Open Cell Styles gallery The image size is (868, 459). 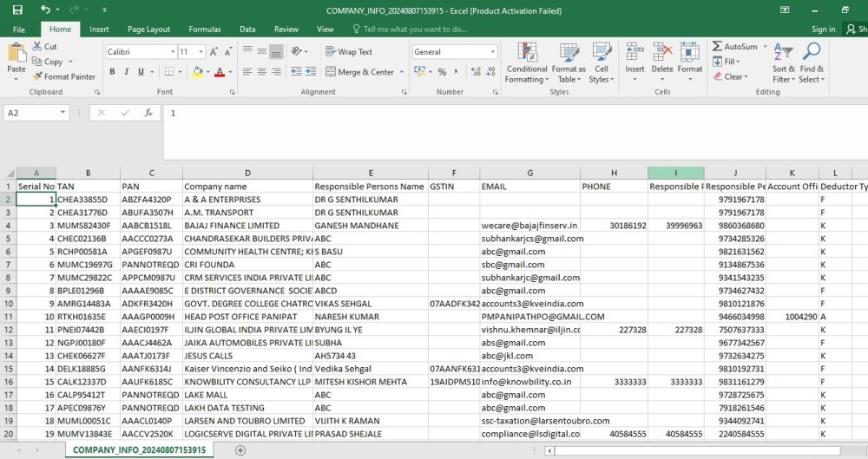click(602, 63)
